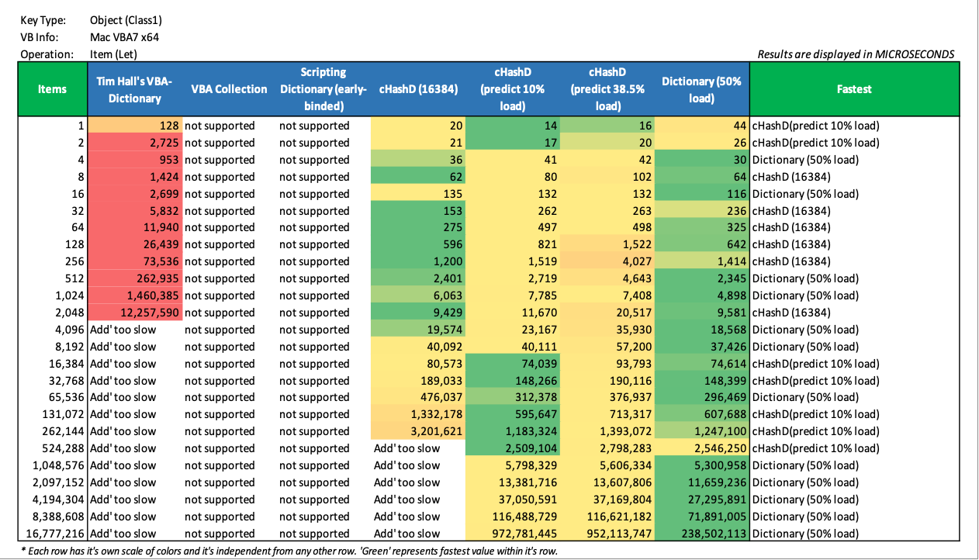Screen dimensions: 979x560
Task: Select the cHashD (predict 10% load) header
Action: click(512, 89)
